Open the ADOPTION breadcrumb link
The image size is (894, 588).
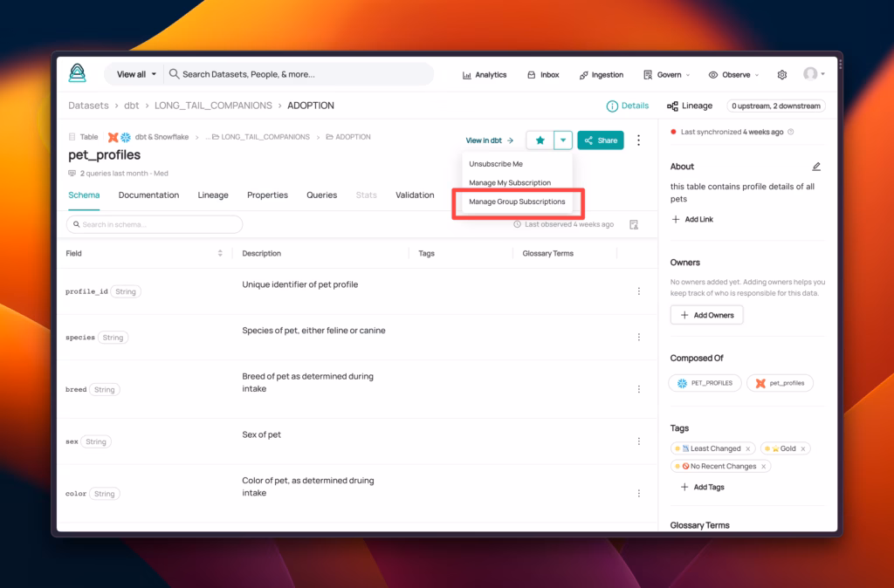[x=311, y=105]
